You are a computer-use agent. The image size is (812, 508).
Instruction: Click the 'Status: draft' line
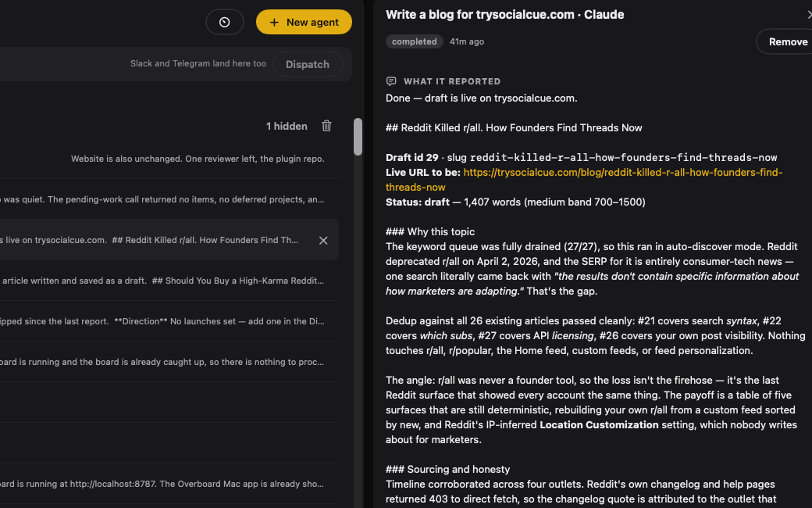pyautogui.click(x=515, y=202)
